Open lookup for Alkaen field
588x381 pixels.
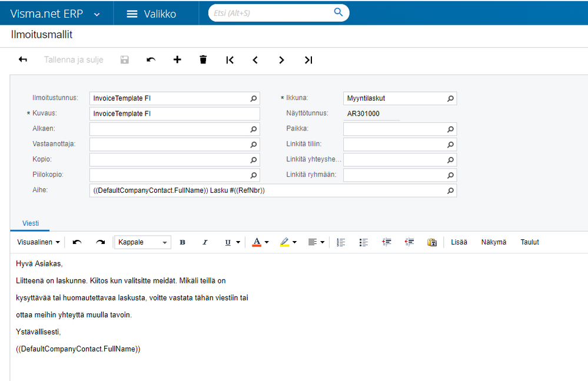(x=254, y=129)
